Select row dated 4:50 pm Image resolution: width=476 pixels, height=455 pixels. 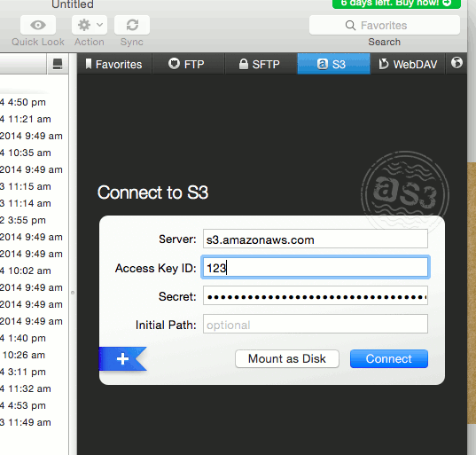coord(34,102)
